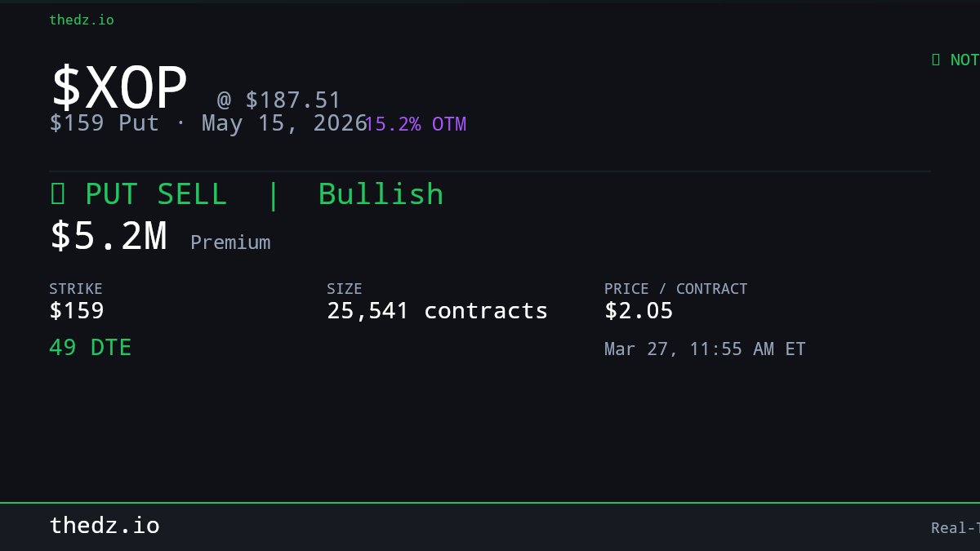The height and width of the screenshot is (551, 980).
Task: Click the @ $187.51 spot price
Action: pyautogui.click(x=278, y=100)
